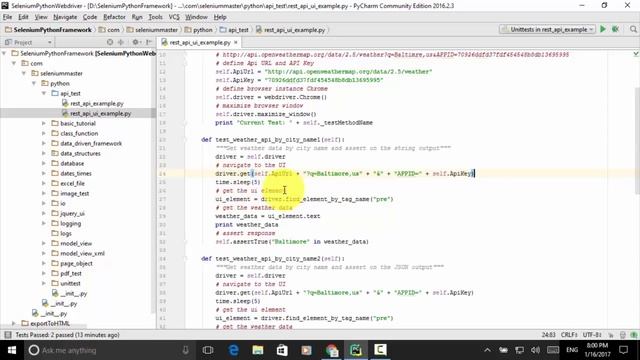Click 'Tests Passed: 2 passed' status message
640x360 pixels.
(67, 335)
